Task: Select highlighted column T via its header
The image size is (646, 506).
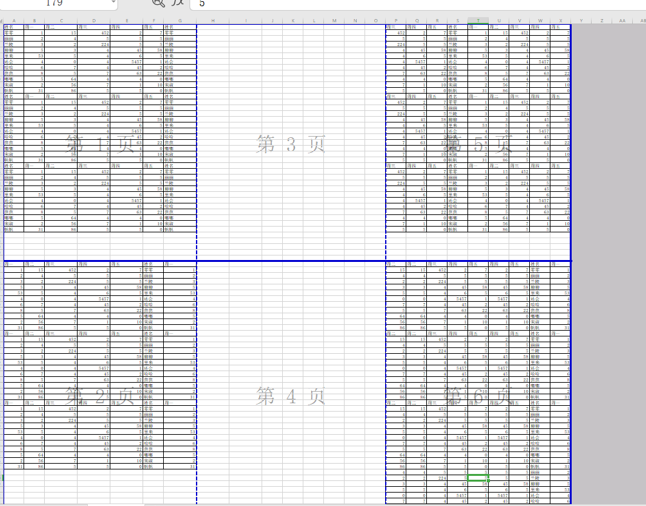Action: pos(478,21)
